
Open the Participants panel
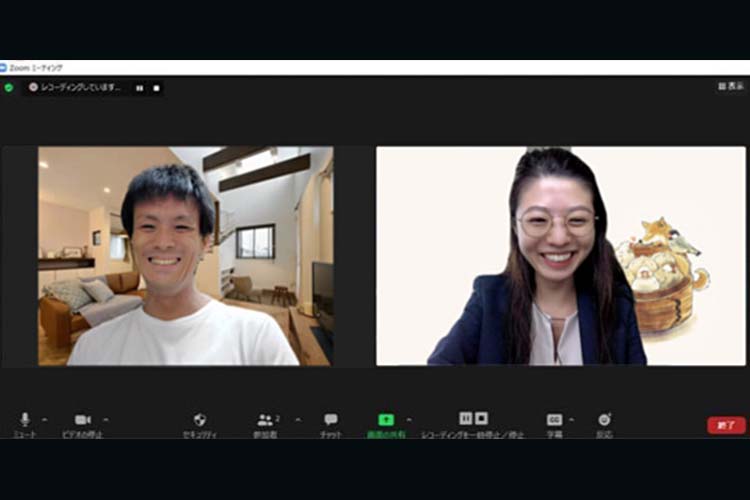(266, 420)
